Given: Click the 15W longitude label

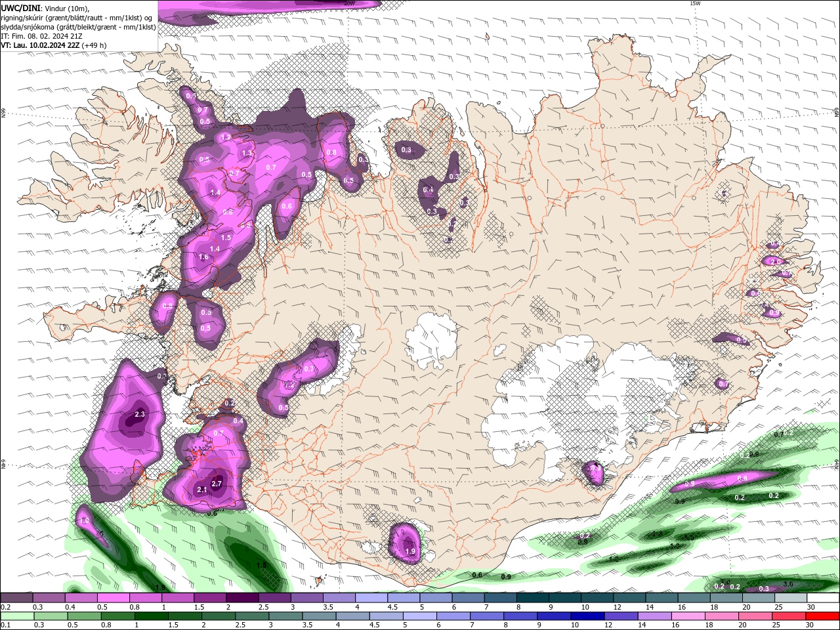Looking at the screenshot, I should pyautogui.click(x=695, y=3).
